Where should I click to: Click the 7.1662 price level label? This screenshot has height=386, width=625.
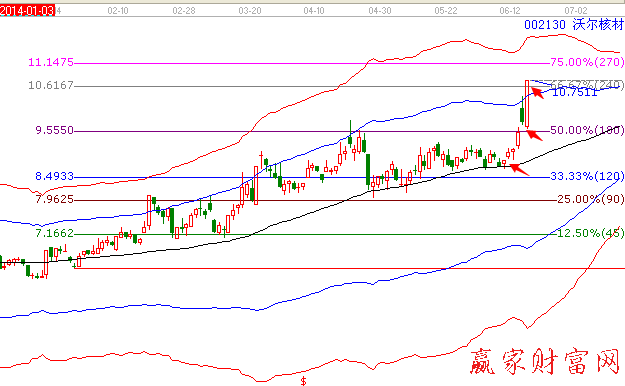(55, 233)
